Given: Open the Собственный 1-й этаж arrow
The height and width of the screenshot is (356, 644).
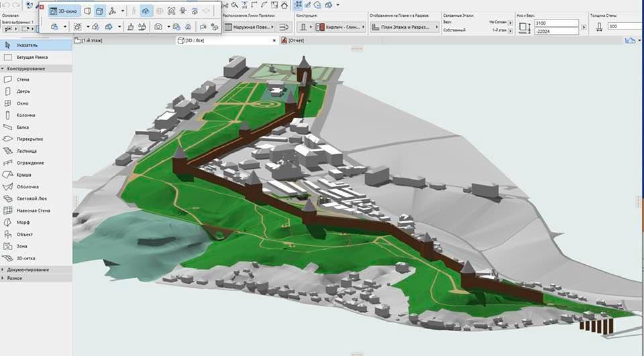Looking at the screenshot, I should click(511, 31).
